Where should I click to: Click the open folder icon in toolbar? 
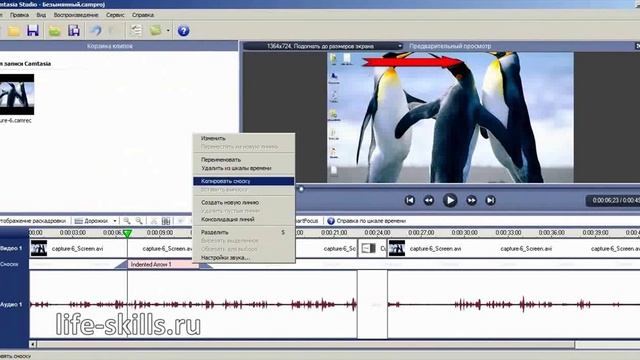13,31
